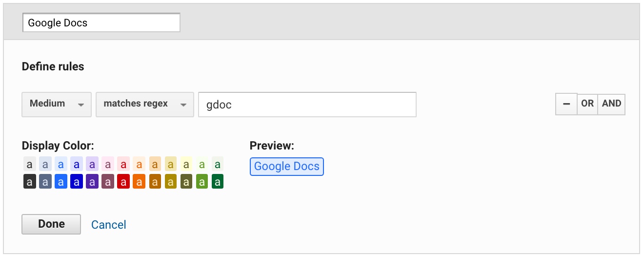
Task: Select the solid red display color
Action: 123,182
